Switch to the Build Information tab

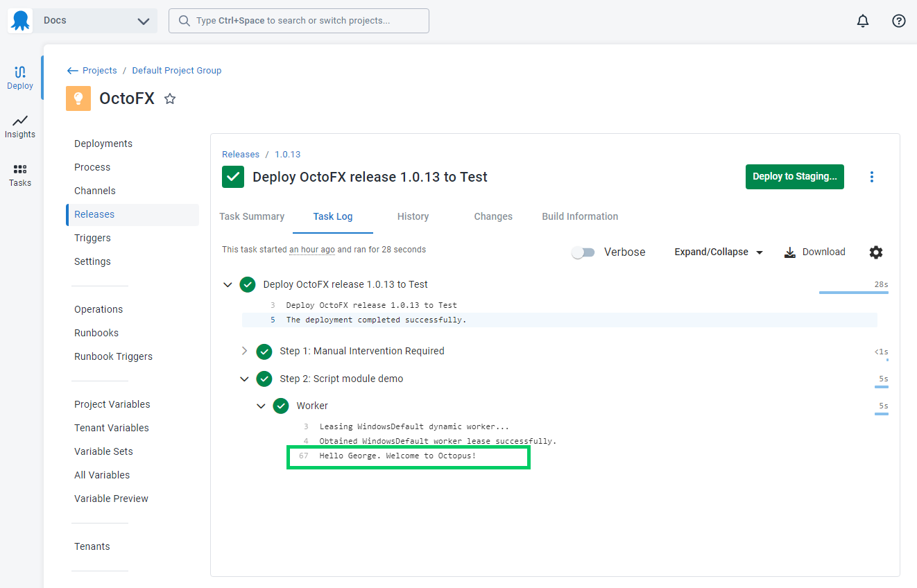[580, 216]
